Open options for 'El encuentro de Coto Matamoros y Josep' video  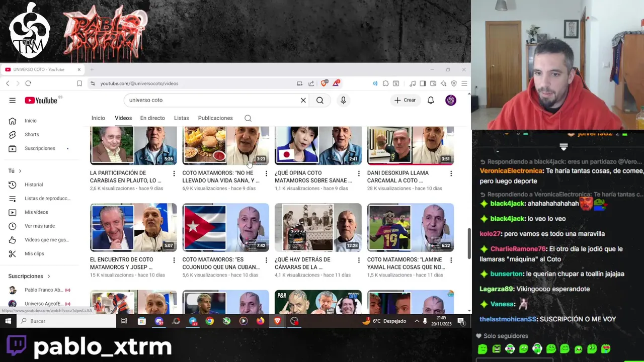pyautogui.click(x=174, y=260)
